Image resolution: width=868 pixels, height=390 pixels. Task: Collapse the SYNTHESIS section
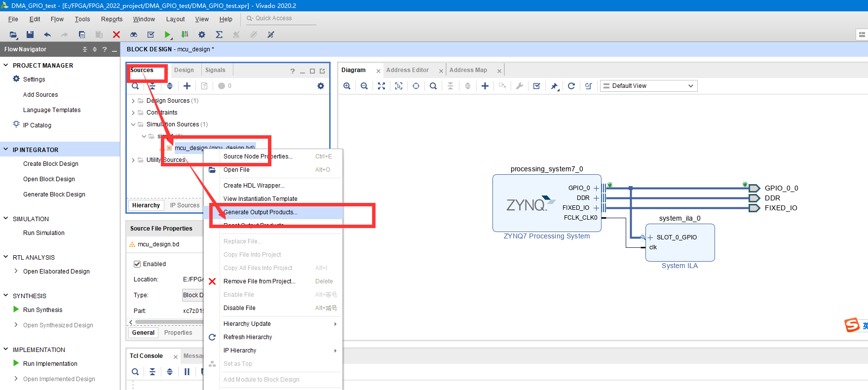[6, 296]
